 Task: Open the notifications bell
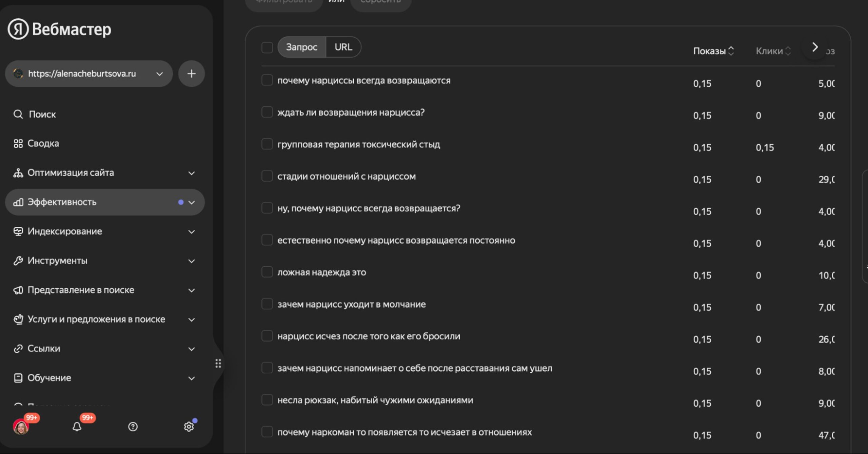coord(77,427)
